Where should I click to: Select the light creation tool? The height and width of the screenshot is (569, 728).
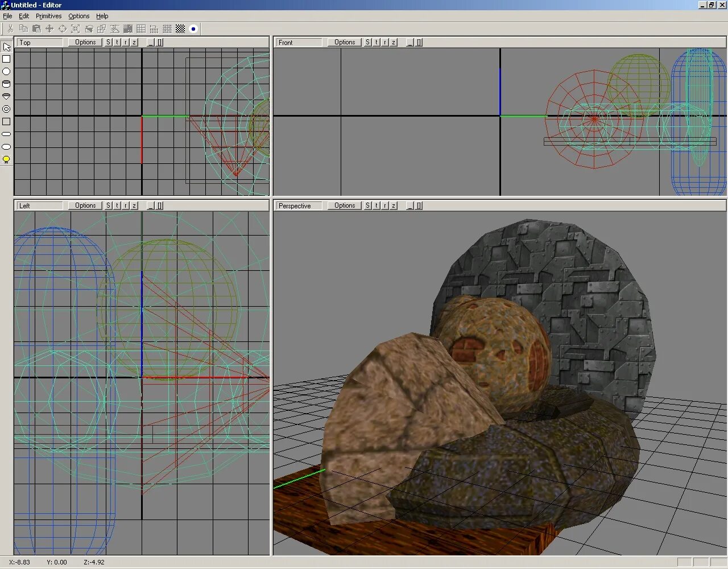pyautogui.click(x=6, y=159)
